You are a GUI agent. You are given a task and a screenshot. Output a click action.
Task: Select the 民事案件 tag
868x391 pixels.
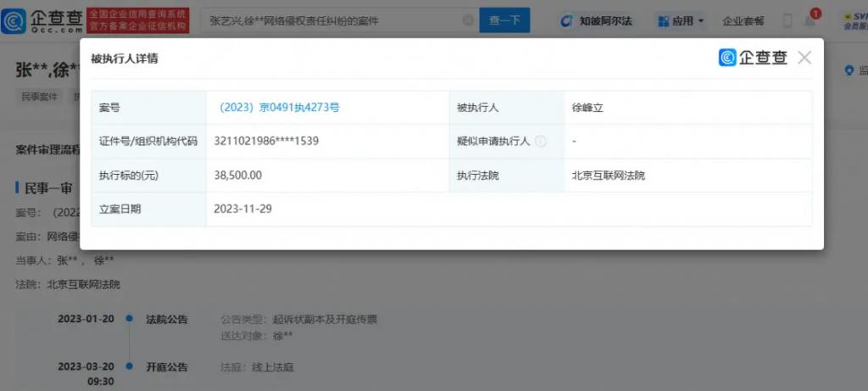tap(40, 97)
